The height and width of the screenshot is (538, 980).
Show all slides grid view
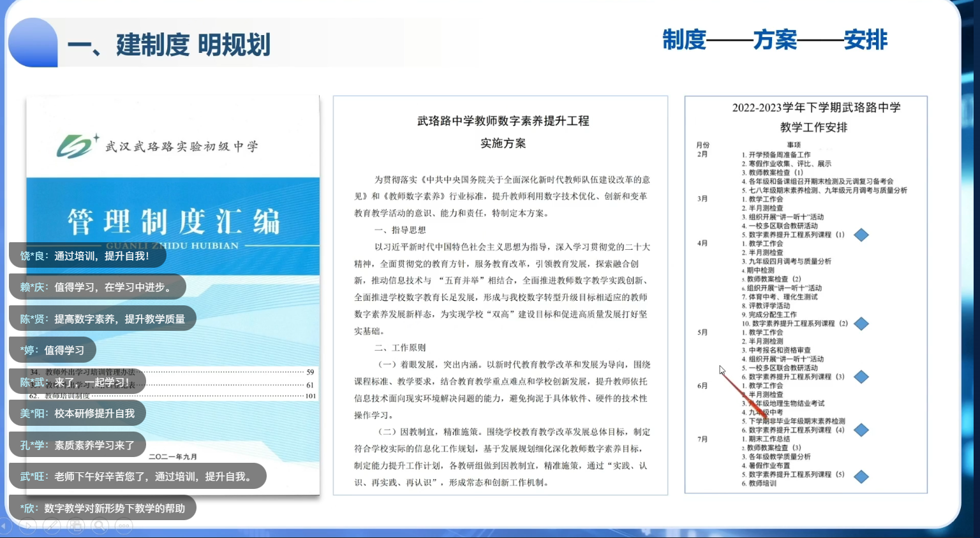pyautogui.click(x=76, y=527)
